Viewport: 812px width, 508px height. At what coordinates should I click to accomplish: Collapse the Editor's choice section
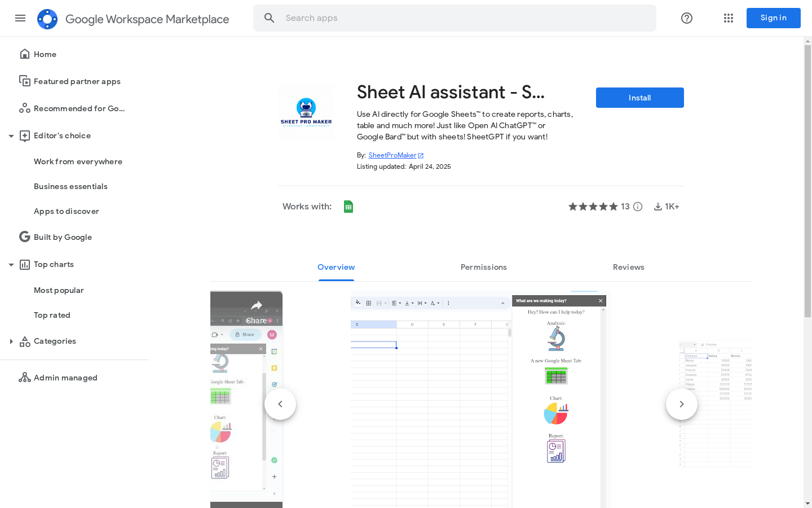click(x=11, y=136)
